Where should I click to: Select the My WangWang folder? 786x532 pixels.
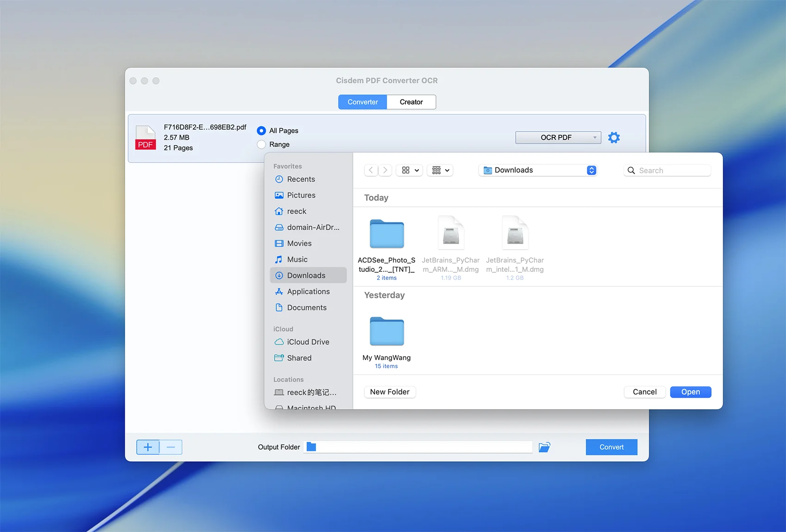click(387, 331)
